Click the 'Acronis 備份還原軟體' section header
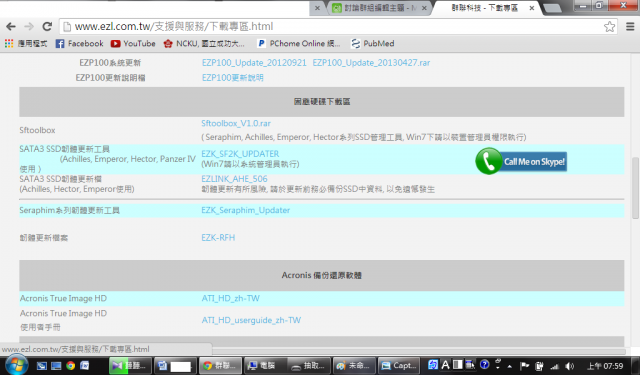The image size is (640, 375). 322,275
